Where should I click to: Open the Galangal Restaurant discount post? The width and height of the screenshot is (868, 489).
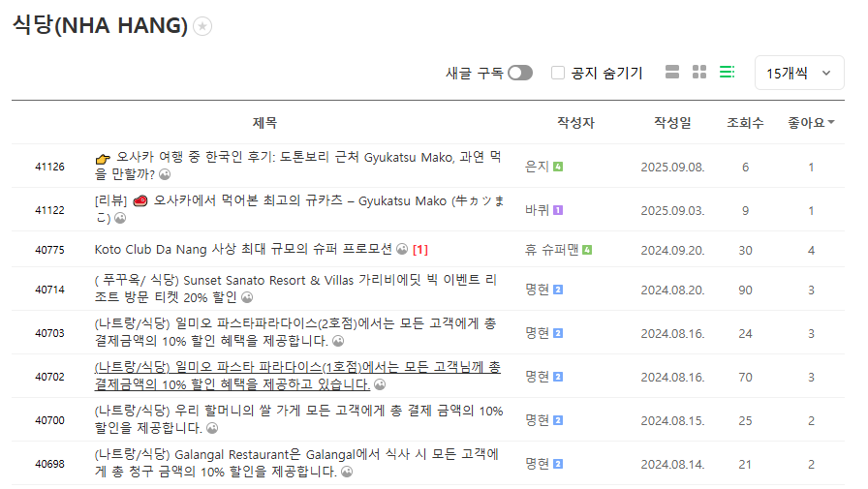296,463
